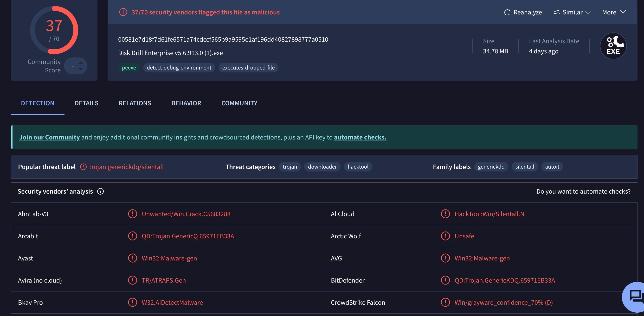Click info icon beside Security vendors' analysis
This screenshot has height=316, width=644.
[x=100, y=191]
